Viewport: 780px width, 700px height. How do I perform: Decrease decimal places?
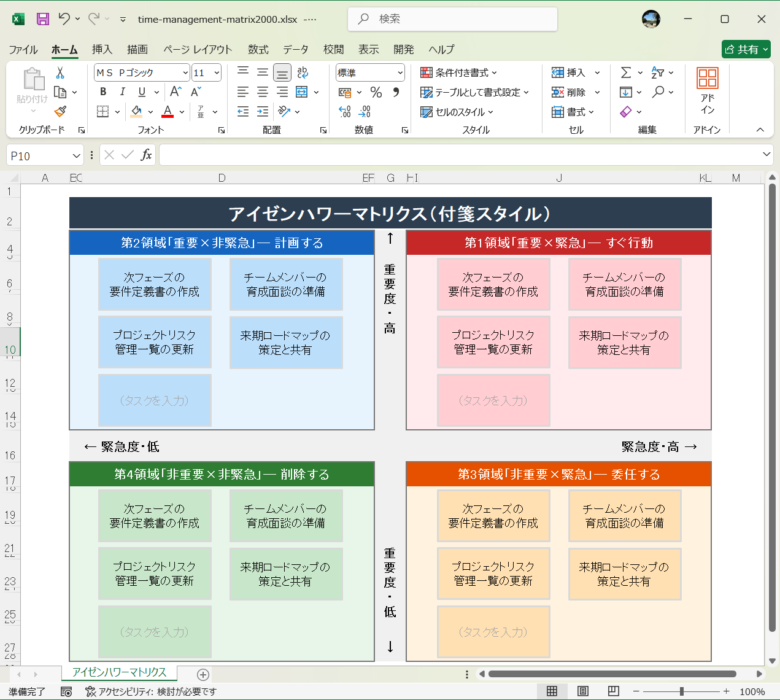[x=365, y=112]
